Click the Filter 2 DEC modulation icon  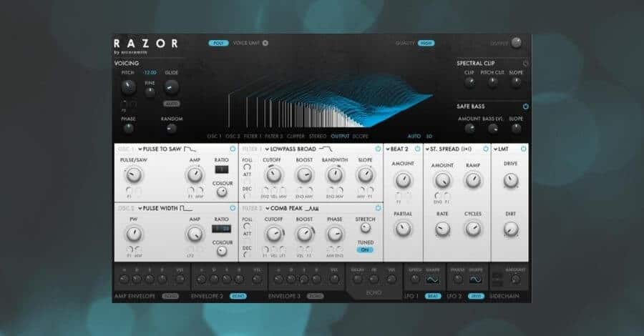click(247, 255)
